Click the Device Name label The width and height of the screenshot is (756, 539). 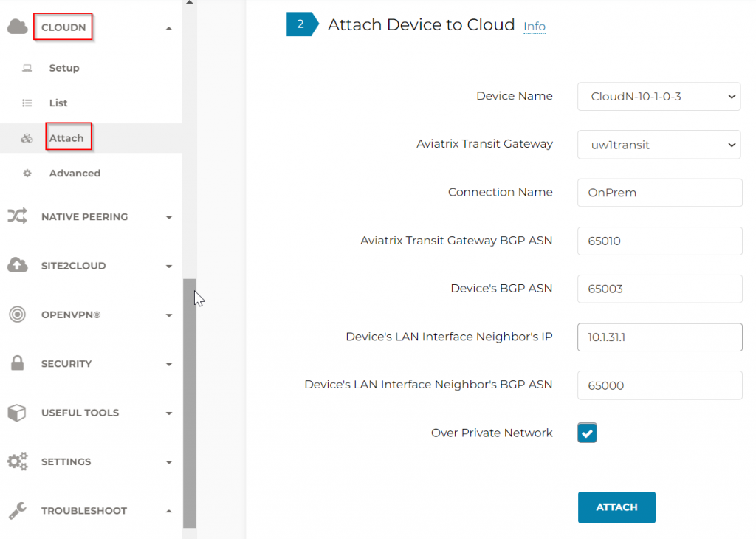click(x=514, y=96)
